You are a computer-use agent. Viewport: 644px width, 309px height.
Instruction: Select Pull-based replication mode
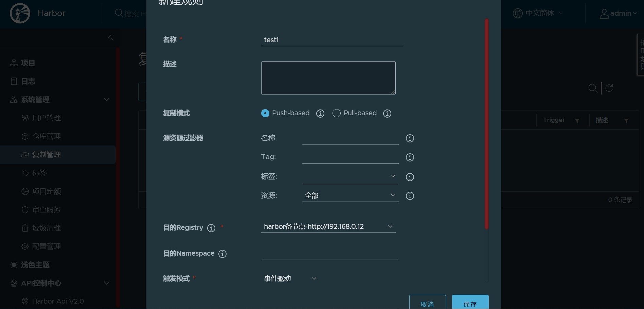coord(337,113)
